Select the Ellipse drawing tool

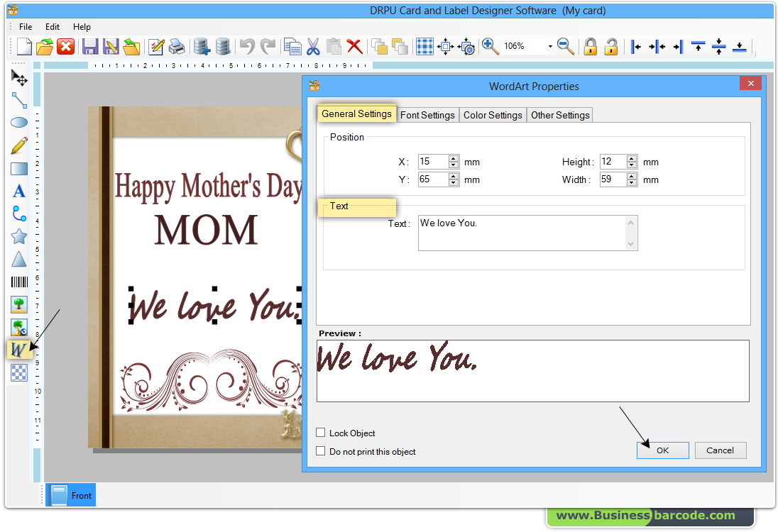(x=18, y=122)
